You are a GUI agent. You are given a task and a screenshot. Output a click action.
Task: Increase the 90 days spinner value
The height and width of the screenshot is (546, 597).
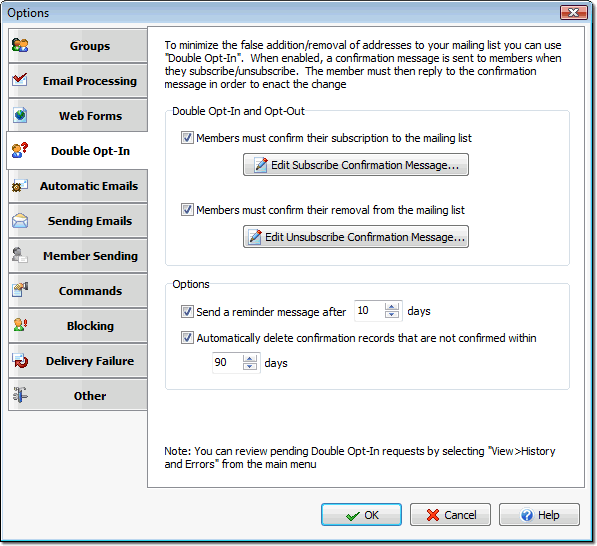point(250,358)
